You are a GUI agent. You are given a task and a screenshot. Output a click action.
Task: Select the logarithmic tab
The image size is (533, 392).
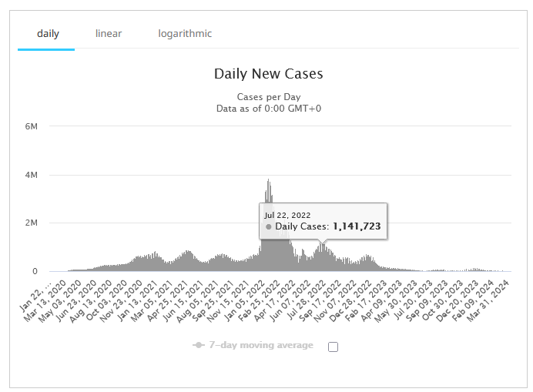click(185, 34)
